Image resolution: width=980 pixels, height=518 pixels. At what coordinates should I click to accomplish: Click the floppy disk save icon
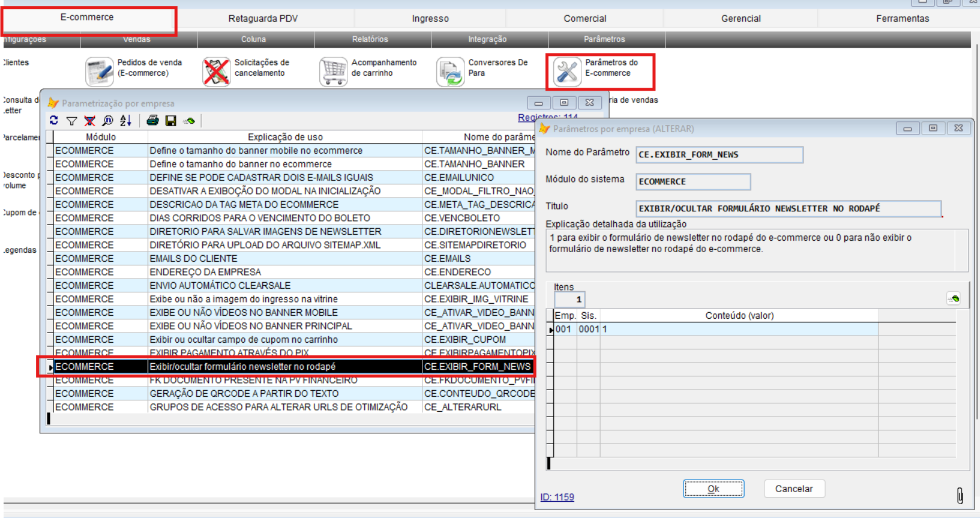(170, 121)
